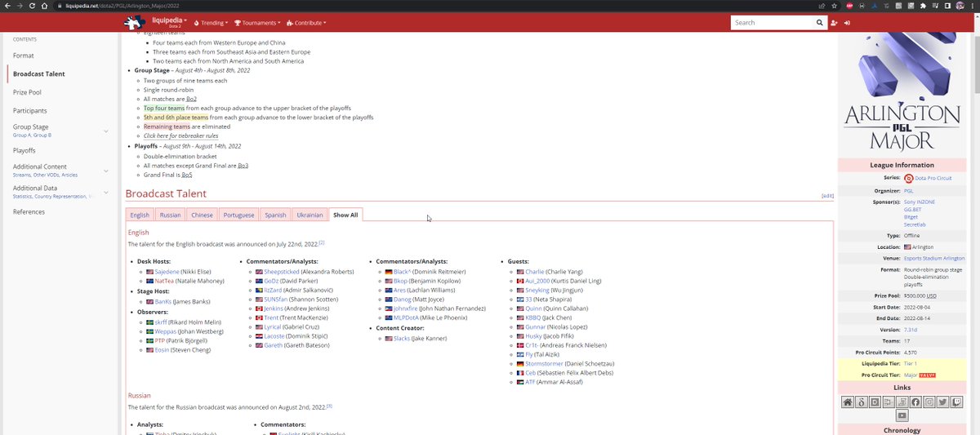Open the YouTube link icon
The height and width of the screenshot is (435, 980).
click(x=902, y=415)
